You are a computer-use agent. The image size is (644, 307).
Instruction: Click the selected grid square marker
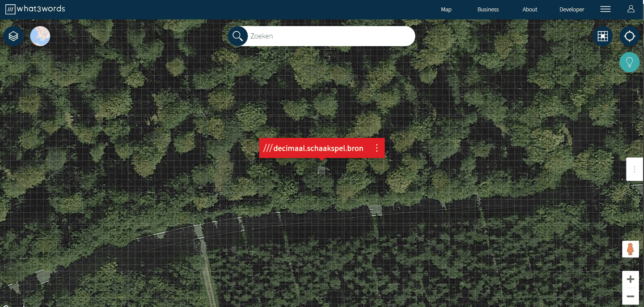pyautogui.click(x=321, y=170)
